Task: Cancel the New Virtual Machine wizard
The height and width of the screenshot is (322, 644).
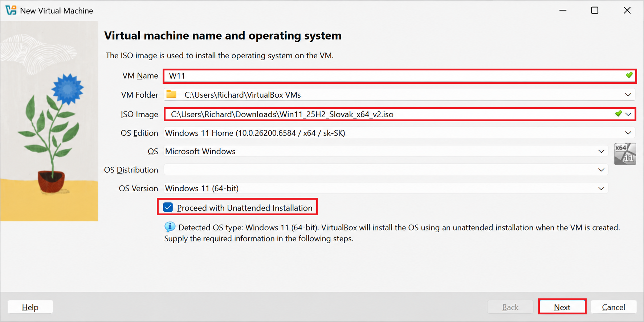Action: click(614, 307)
